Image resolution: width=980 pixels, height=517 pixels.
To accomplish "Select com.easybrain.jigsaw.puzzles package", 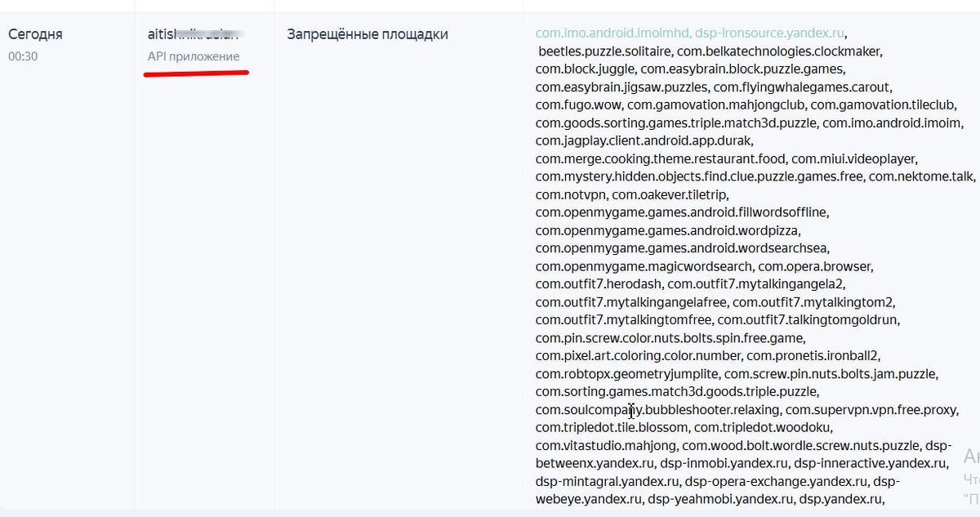I will pyautogui.click(x=621, y=87).
